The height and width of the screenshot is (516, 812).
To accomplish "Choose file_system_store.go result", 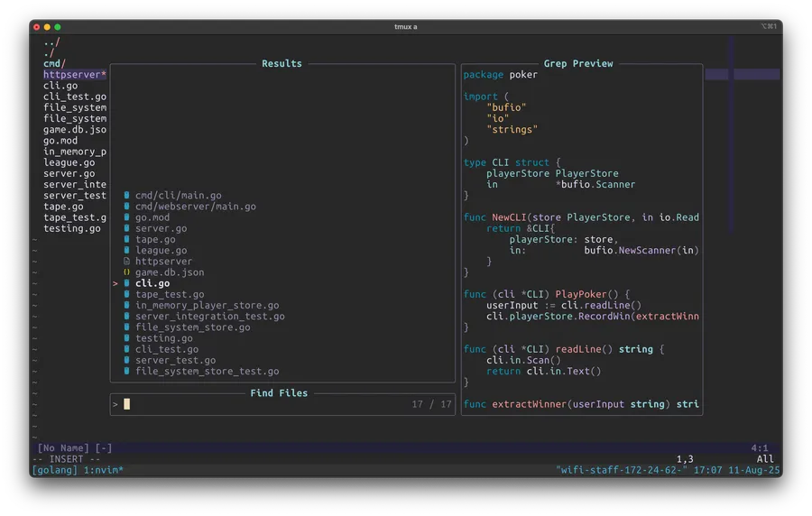I will [x=193, y=327].
